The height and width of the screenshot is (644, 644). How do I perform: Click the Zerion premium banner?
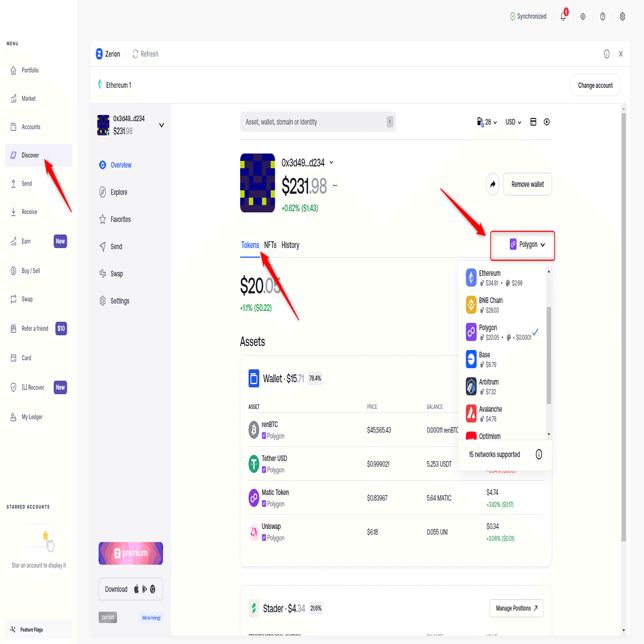(x=130, y=553)
